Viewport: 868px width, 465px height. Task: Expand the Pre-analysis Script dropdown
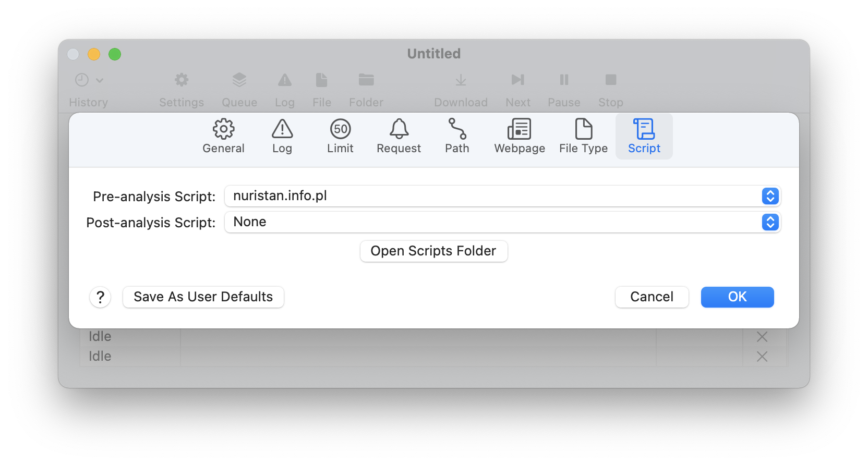click(x=770, y=196)
